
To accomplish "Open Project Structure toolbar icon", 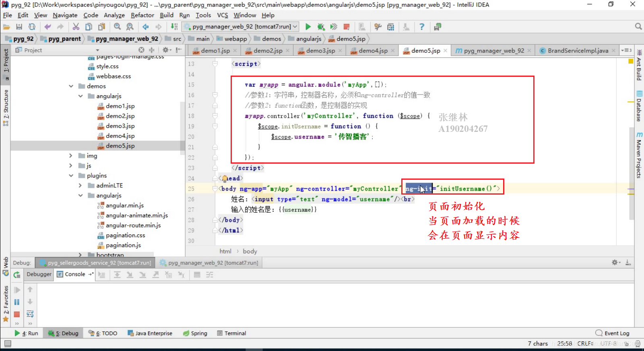I will [x=390, y=27].
